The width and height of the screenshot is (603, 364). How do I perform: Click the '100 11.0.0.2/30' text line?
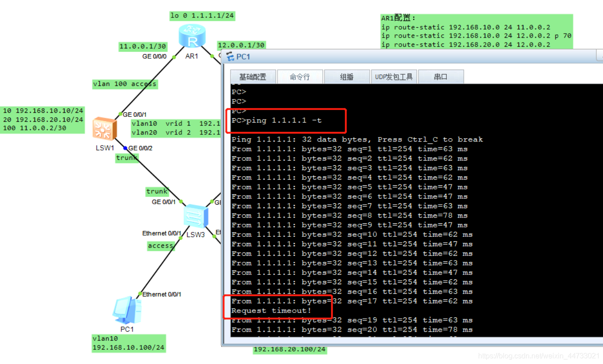click(35, 128)
